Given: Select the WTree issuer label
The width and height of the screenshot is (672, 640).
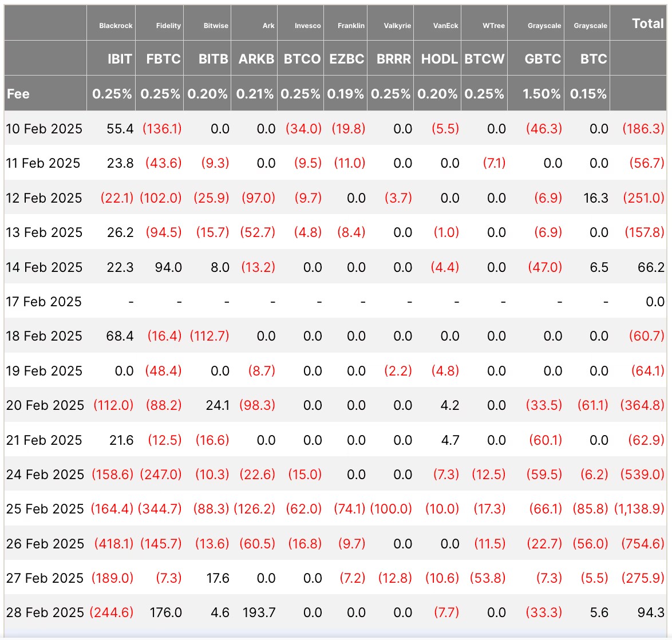Looking at the screenshot, I should pyautogui.click(x=493, y=26).
